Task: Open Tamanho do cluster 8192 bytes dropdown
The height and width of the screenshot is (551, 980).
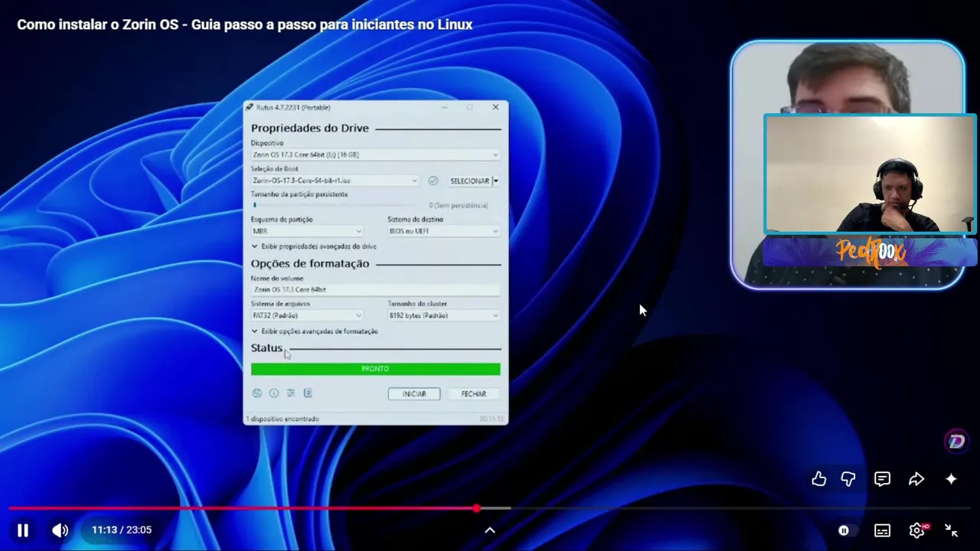Action: click(443, 315)
